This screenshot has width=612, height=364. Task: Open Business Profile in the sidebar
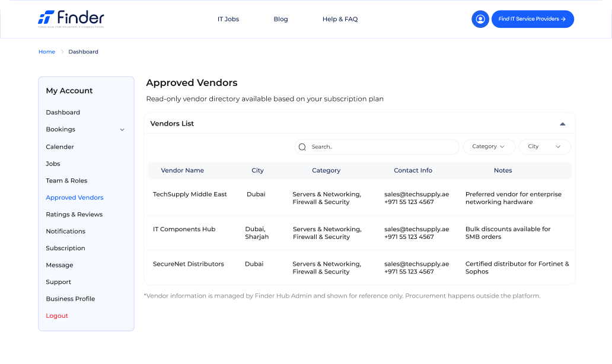70,299
